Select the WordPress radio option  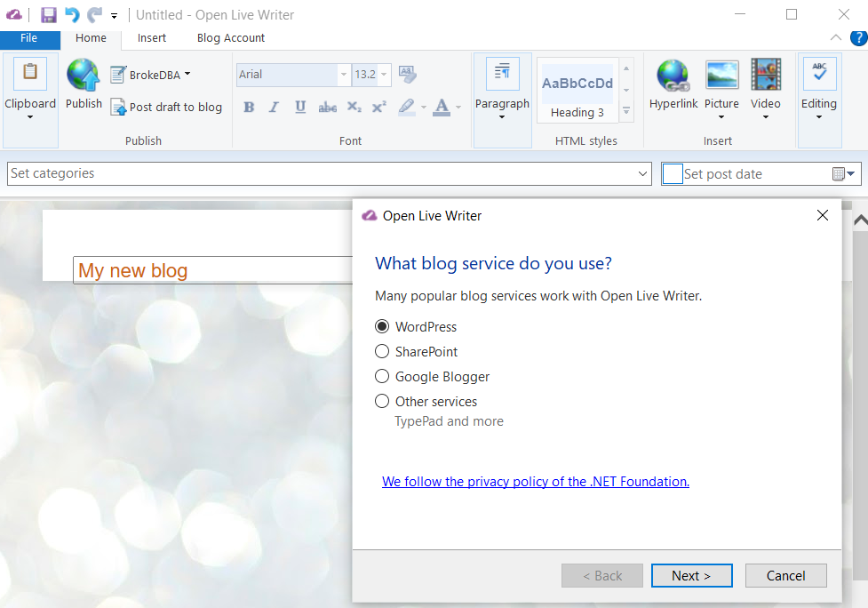coord(382,327)
